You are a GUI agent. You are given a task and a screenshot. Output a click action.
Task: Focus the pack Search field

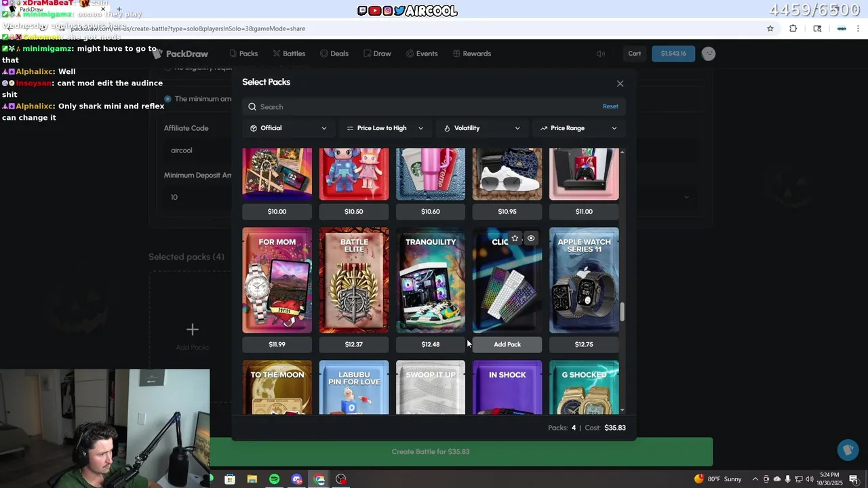[434, 106]
